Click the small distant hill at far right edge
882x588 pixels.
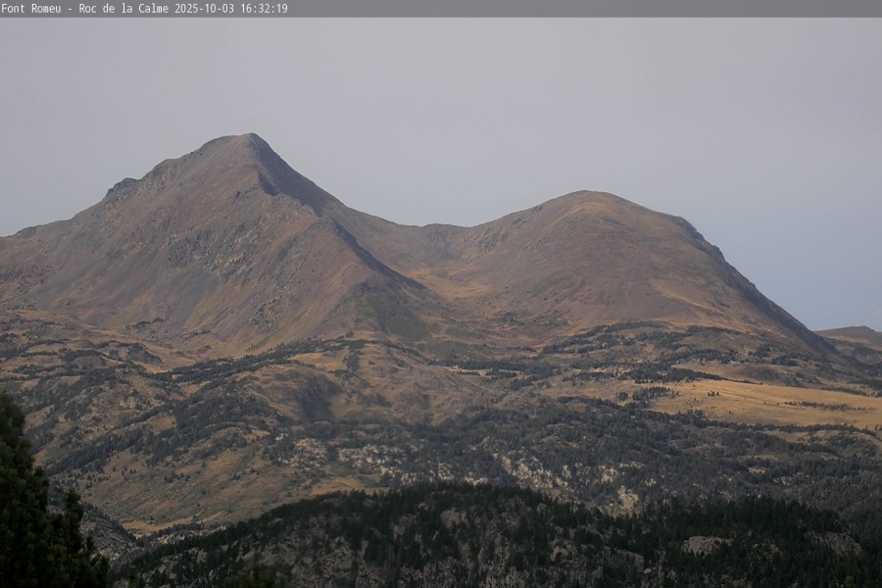[855, 335]
